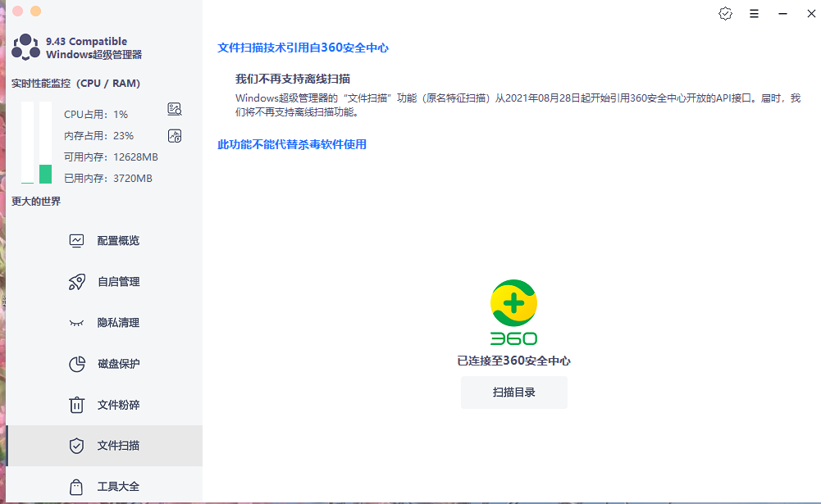821x504 pixels.
Task: Click the paragraph about the 360 API interface
Action: click(x=518, y=105)
